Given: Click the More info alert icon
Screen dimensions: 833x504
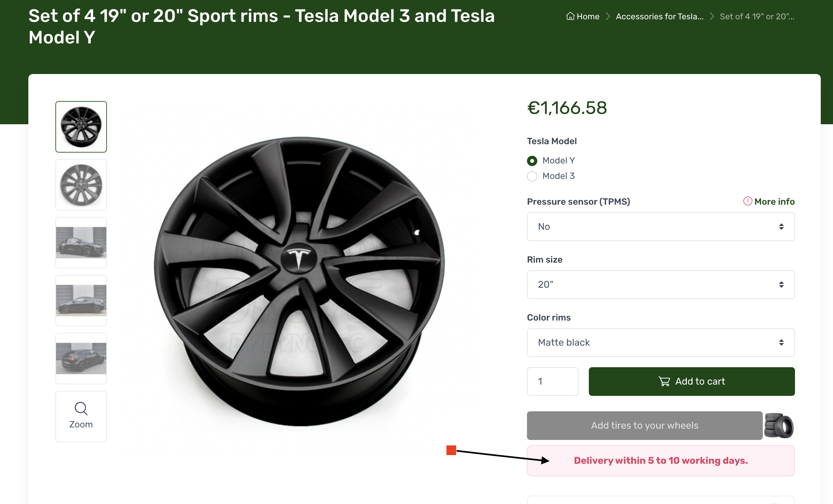Looking at the screenshot, I should coord(747,201).
